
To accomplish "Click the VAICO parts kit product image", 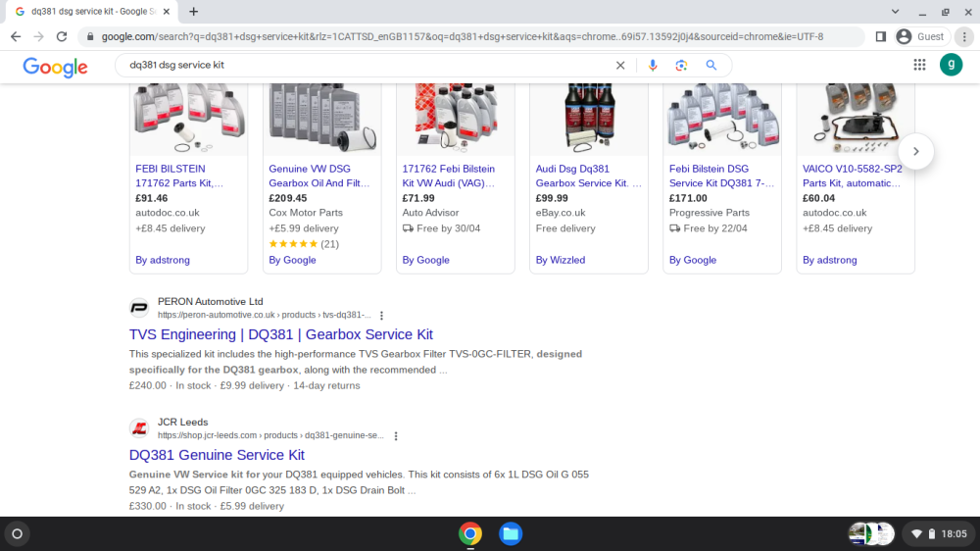I will click(x=856, y=119).
